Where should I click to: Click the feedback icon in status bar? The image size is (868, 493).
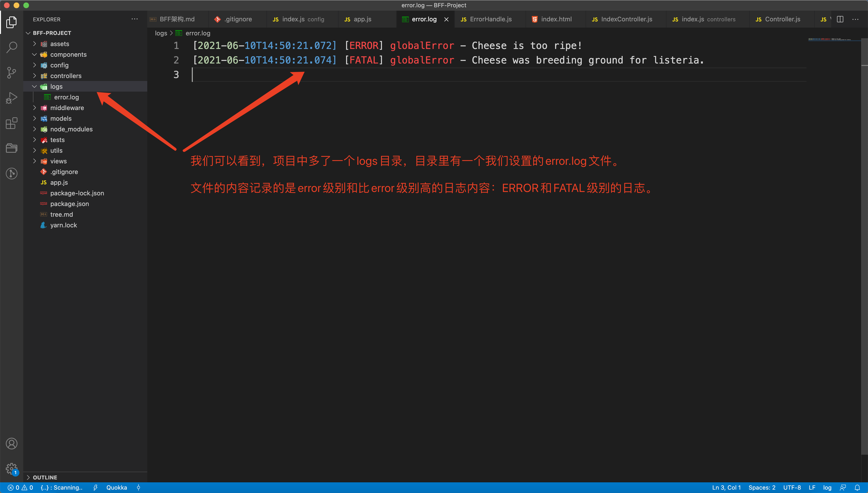843,488
